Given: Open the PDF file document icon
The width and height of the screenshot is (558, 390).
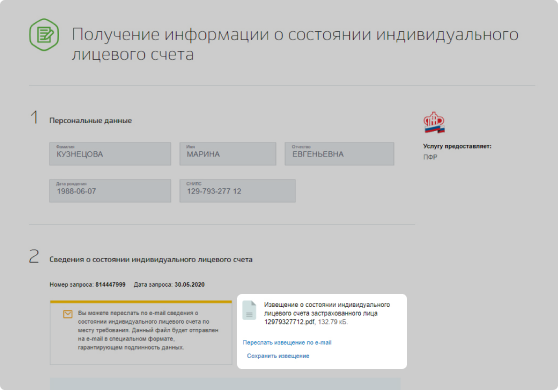Looking at the screenshot, I should [x=249, y=310].
